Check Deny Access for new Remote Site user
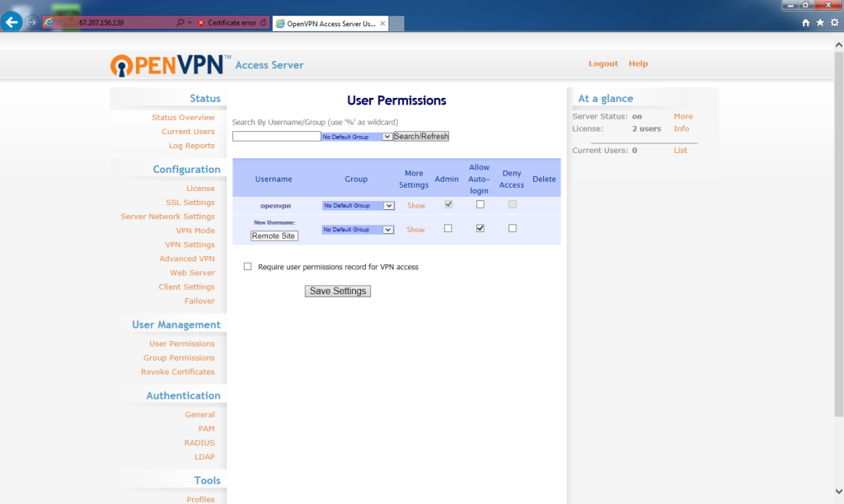844x504 pixels. point(513,229)
